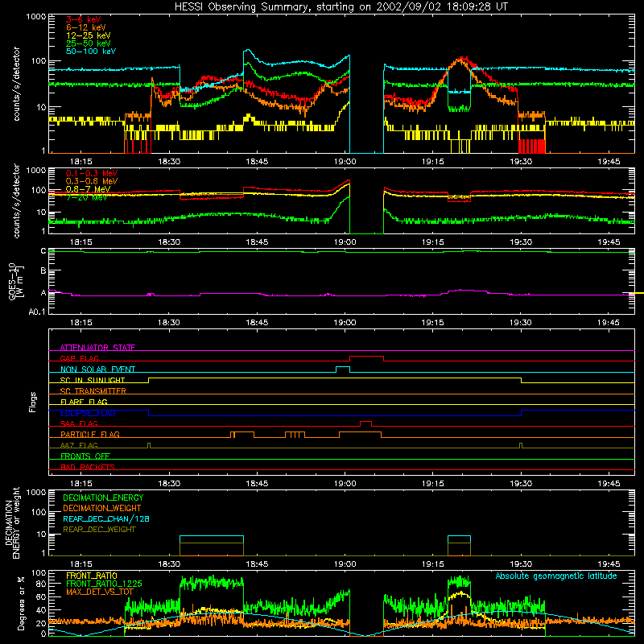Click 18:45 tick label under GOES panel
Image resolution: width=644 pixels, height=644 pixels.
(257, 323)
